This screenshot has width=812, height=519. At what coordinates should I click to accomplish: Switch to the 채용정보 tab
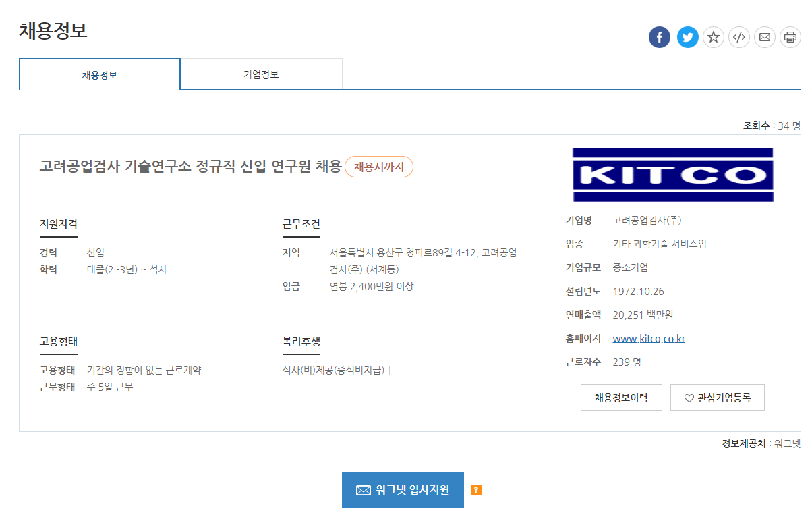pos(100,74)
